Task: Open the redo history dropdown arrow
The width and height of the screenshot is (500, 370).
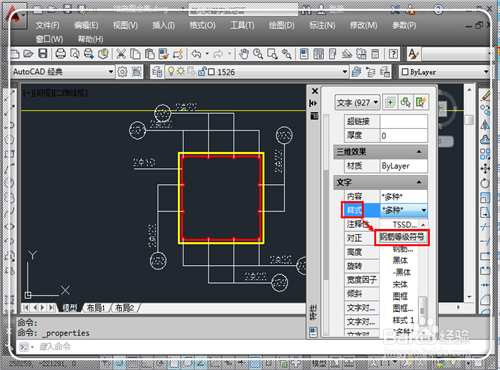Action: 229,53
